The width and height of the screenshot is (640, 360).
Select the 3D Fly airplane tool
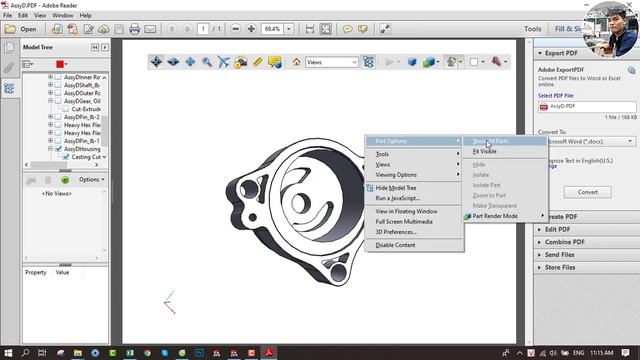pyautogui.click(x=224, y=62)
